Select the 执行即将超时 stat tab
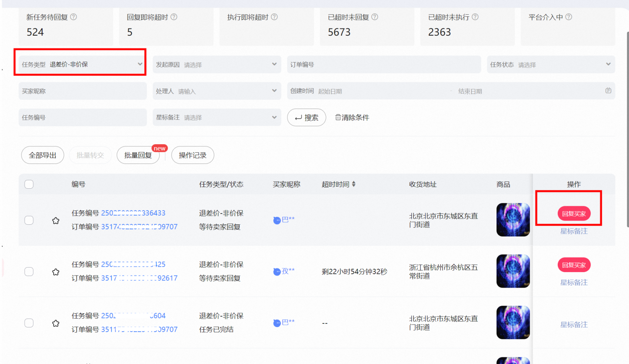The image size is (629, 364). pyautogui.click(x=267, y=26)
